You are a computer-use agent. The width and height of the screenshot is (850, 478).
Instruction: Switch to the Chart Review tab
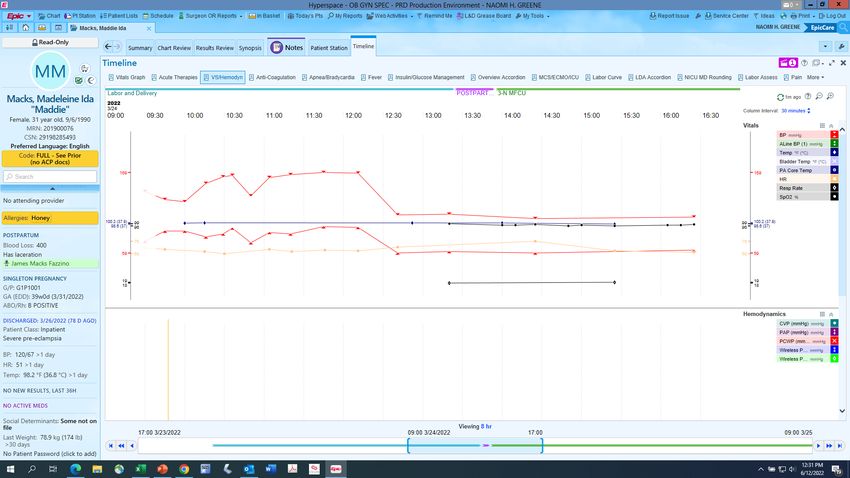[174, 48]
